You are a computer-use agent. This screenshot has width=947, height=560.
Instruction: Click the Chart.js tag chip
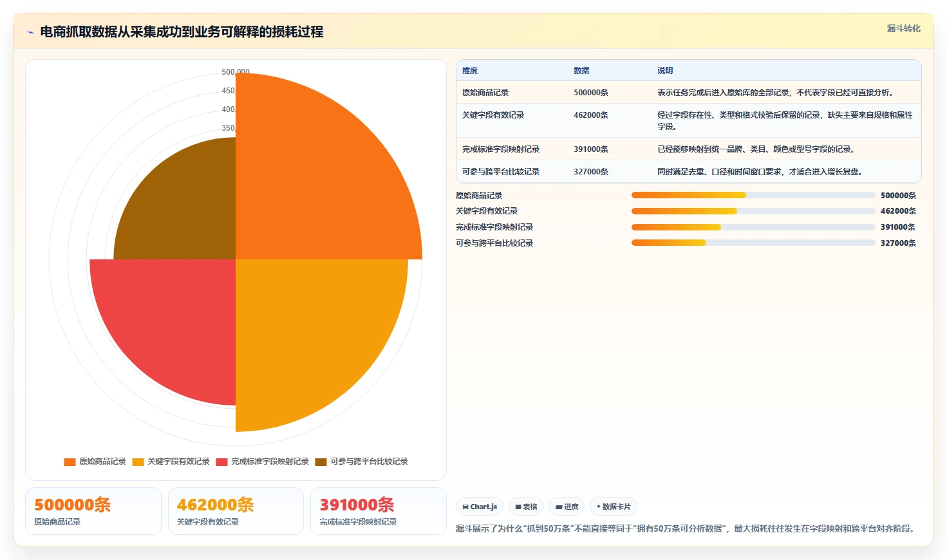pos(480,507)
